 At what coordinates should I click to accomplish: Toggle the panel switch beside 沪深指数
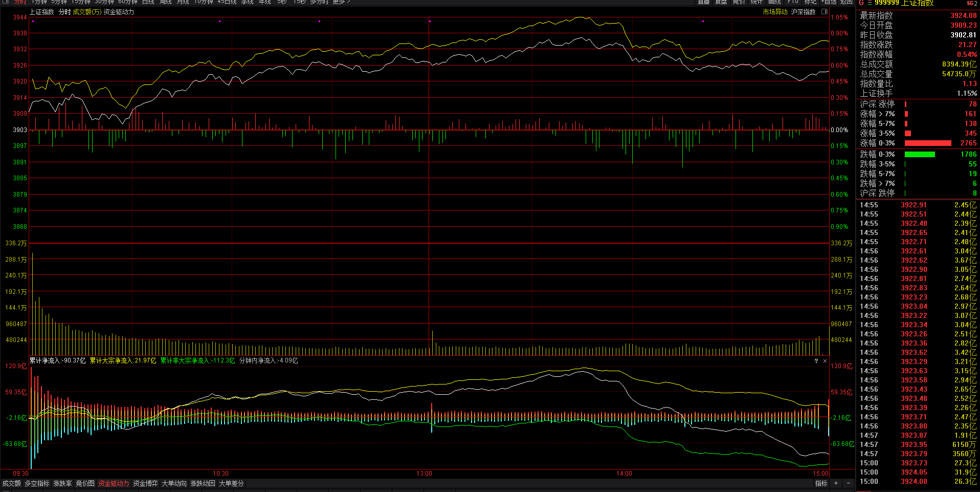point(825,12)
